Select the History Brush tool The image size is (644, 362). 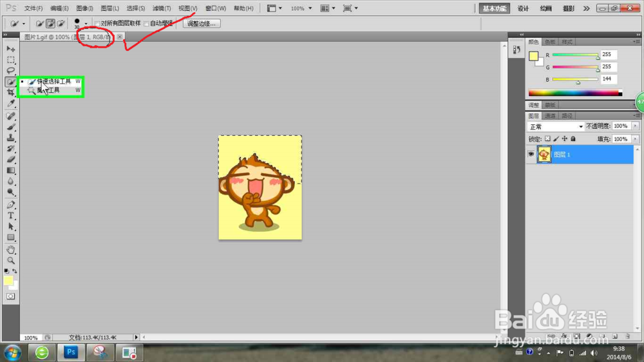11,148
